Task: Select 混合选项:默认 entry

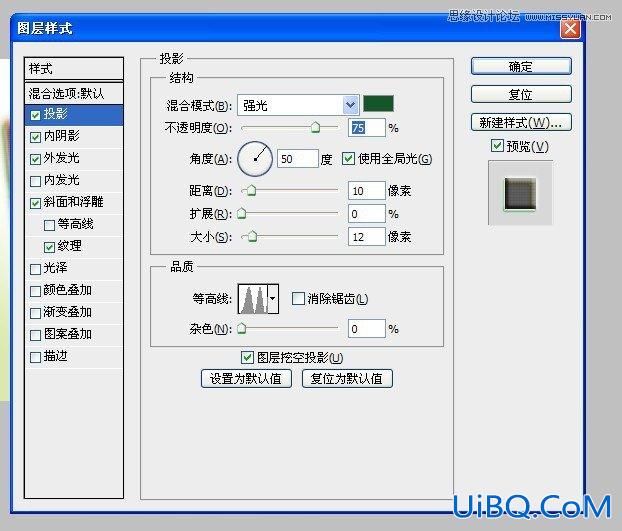Action: [x=74, y=94]
